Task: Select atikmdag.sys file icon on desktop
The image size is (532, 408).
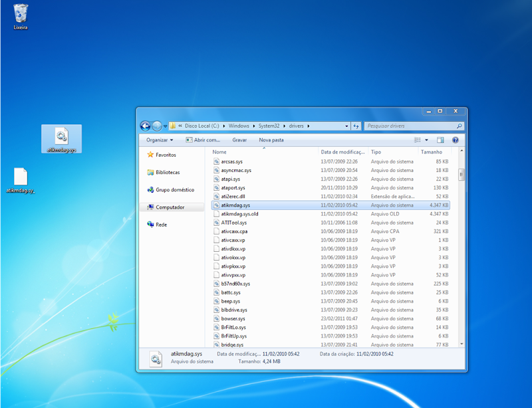Action: tap(61, 139)
